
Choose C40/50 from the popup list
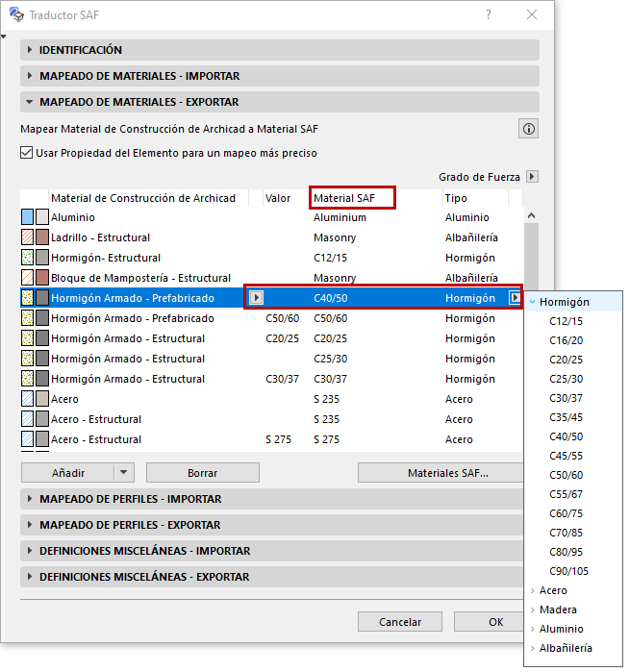566,436
